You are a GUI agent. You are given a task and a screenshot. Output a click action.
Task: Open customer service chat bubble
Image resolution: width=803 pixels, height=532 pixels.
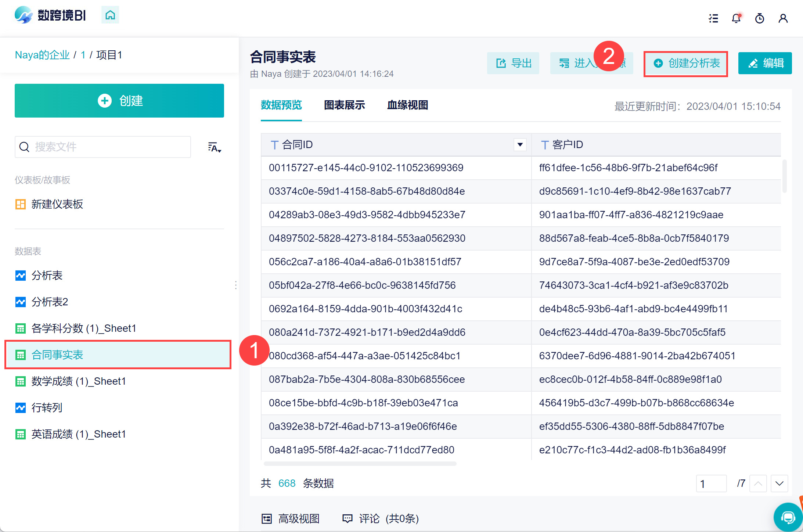coord(788,517)
